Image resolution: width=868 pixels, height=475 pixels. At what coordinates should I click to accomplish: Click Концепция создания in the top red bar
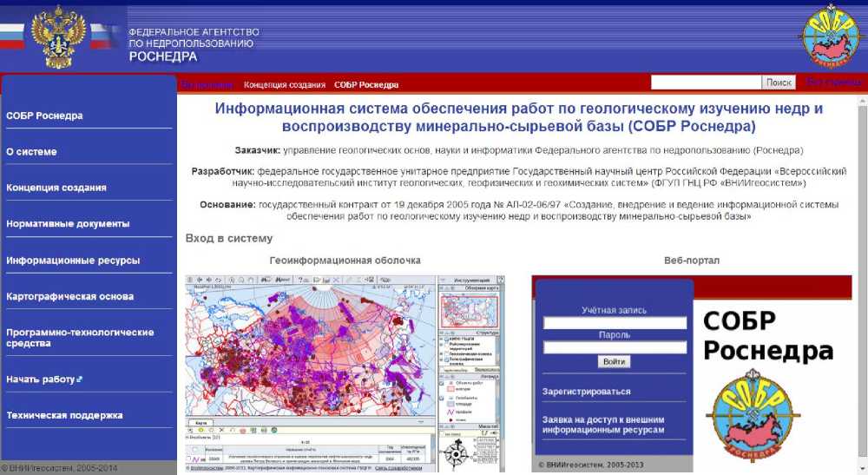285,84
